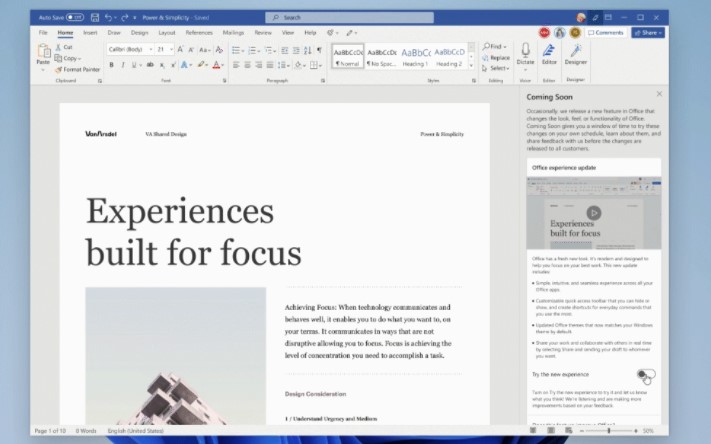This screenshot has height=444, width=711.
Task: Center-align the paragraph text
Action: [248, 64]
